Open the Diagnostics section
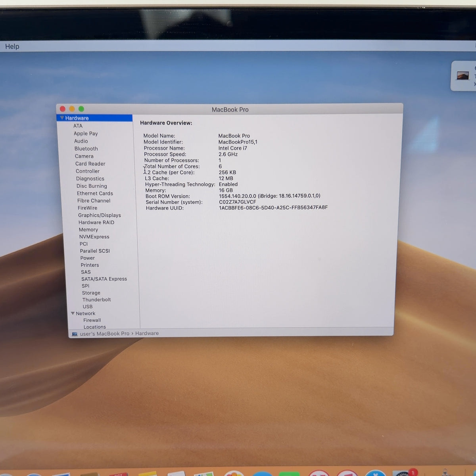The width and height of the screenshot is (476, 476). [x=90, y=179]
